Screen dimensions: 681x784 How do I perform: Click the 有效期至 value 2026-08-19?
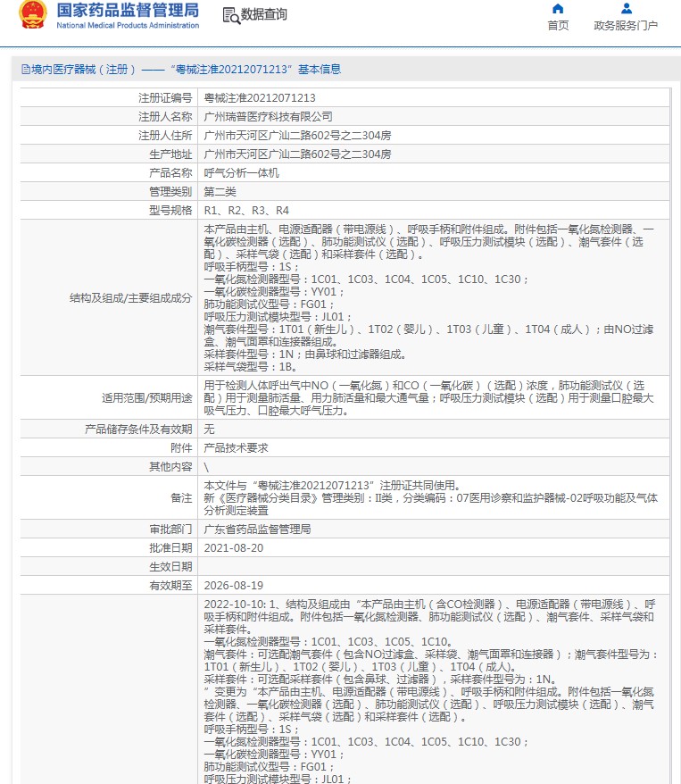pyautogui.click(x=233, y=586)
